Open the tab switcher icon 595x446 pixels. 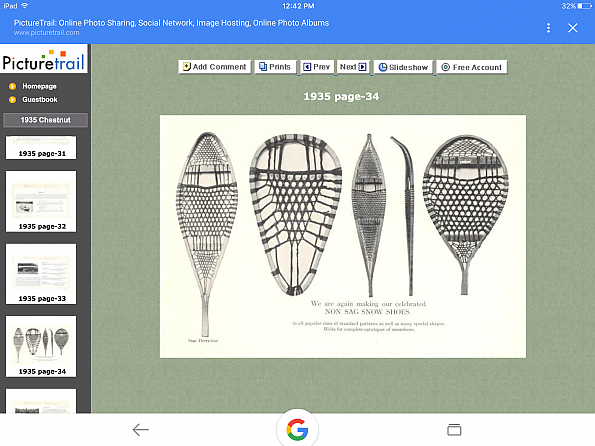(x=454, y=430)
